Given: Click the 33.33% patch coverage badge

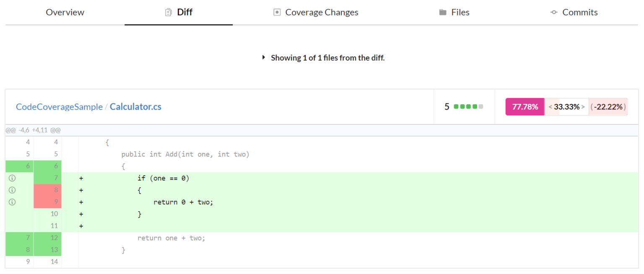Looking at the screenshot, I should click(x=566, y=107).
